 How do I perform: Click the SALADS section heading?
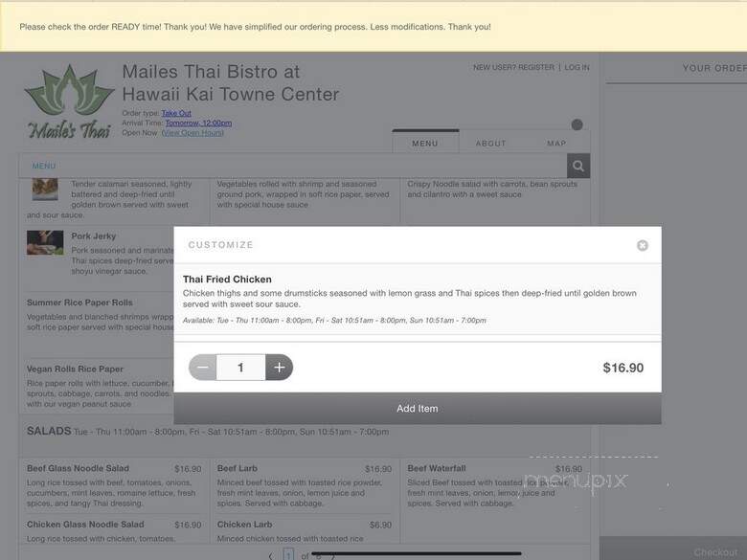49,431
